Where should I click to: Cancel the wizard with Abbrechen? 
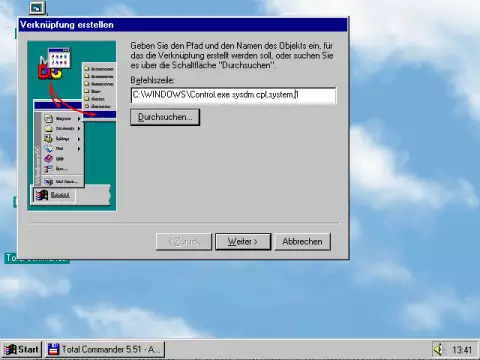pos(302,241)
